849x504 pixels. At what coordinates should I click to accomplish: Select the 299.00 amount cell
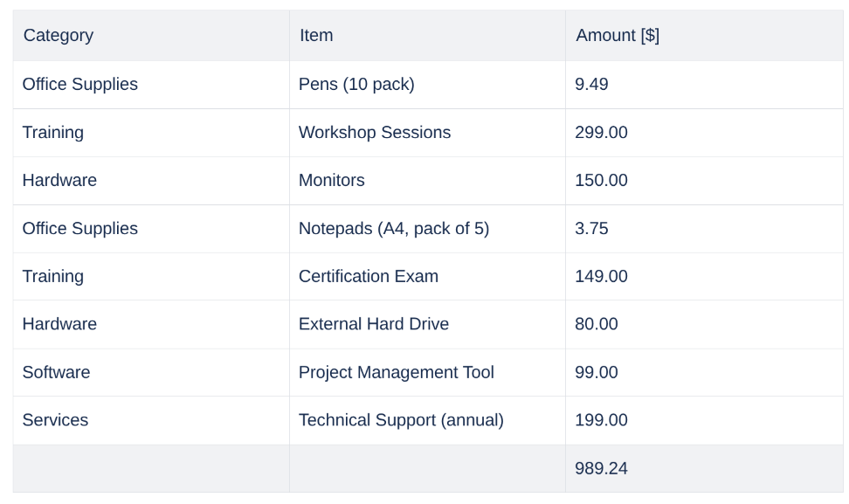[601, 133]
